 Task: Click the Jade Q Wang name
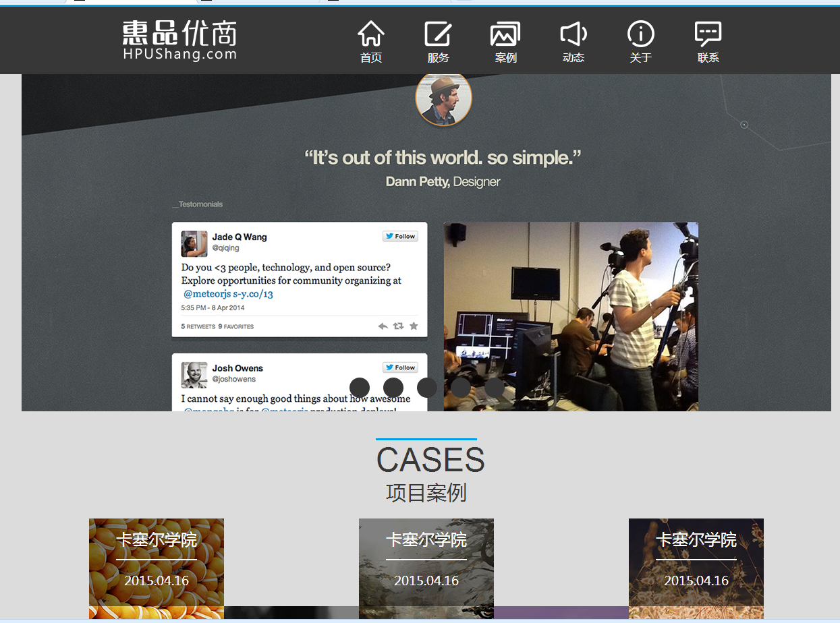click(x=240, y=237)
